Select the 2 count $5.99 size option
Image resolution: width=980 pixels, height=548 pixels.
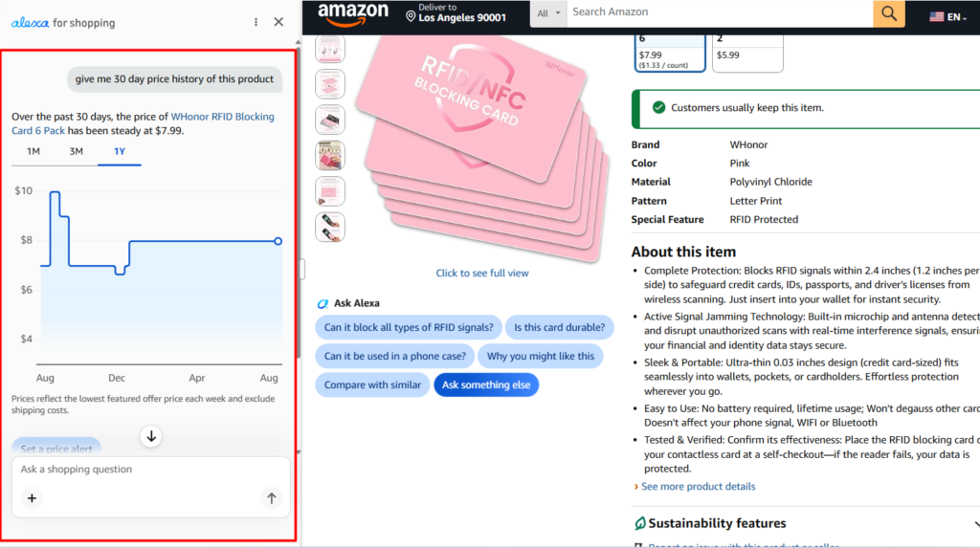tap(747, 54)
